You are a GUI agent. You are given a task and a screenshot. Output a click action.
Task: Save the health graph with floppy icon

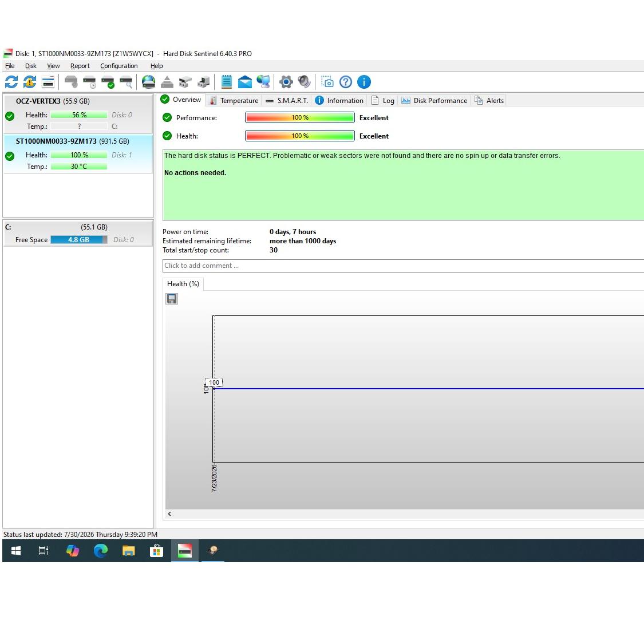pyautogui.click(x=172, y=299)
